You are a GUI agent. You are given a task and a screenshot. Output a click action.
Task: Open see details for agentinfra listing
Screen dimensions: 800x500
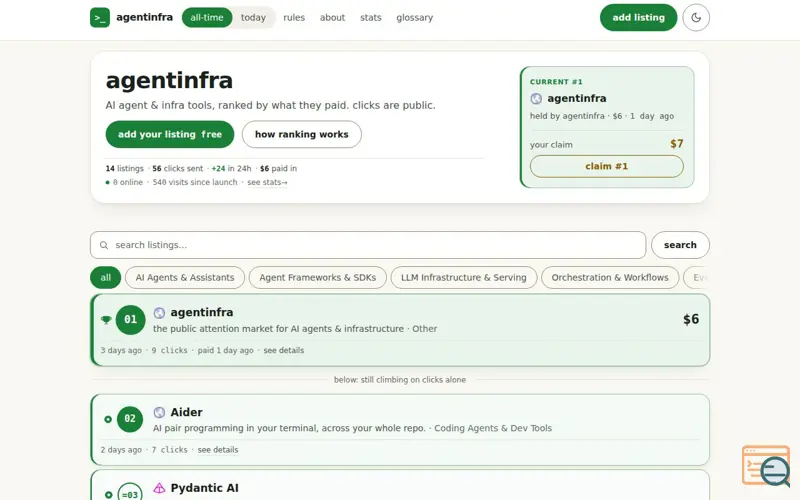284,351
